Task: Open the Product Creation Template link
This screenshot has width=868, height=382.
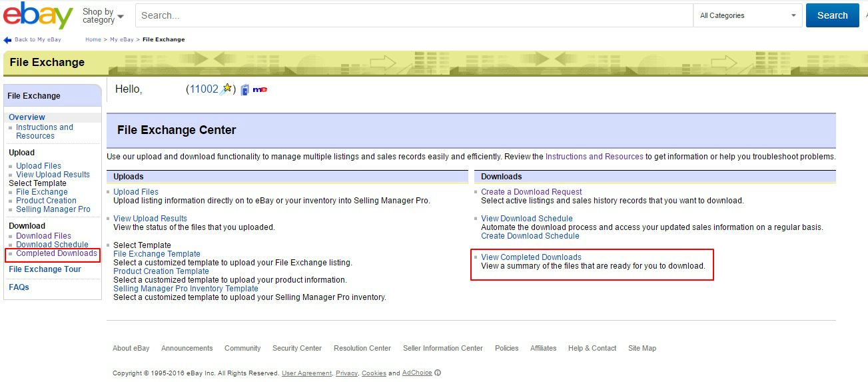Action: tap(161, 271)
